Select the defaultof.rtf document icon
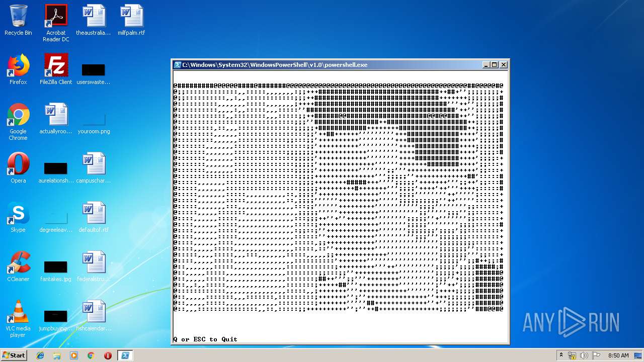The image size is (644, 362). [94, 217]
